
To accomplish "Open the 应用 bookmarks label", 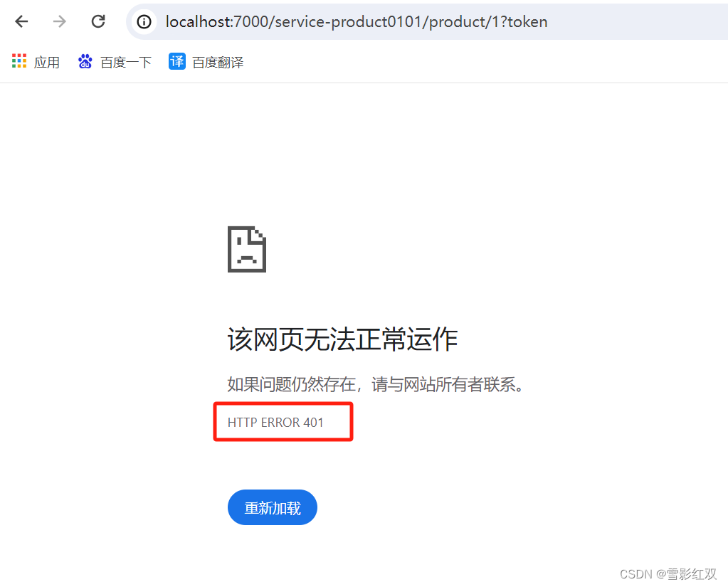I will [46, 62].
